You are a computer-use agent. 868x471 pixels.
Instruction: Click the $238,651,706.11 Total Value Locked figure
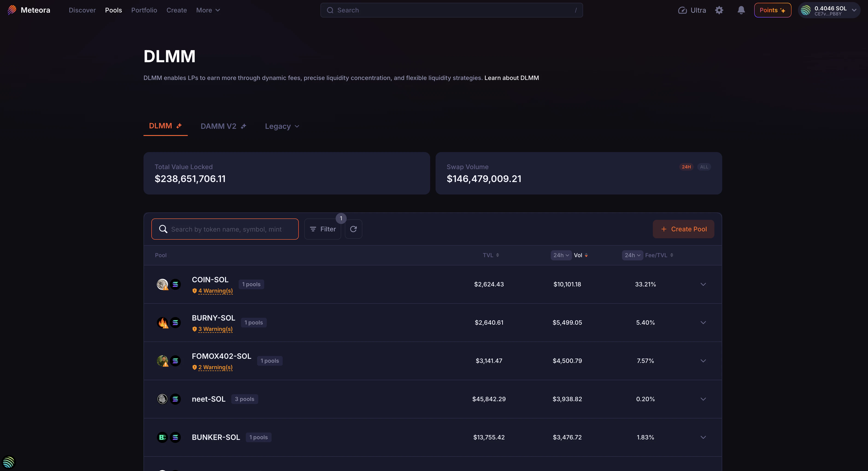[x=190, y=179]
